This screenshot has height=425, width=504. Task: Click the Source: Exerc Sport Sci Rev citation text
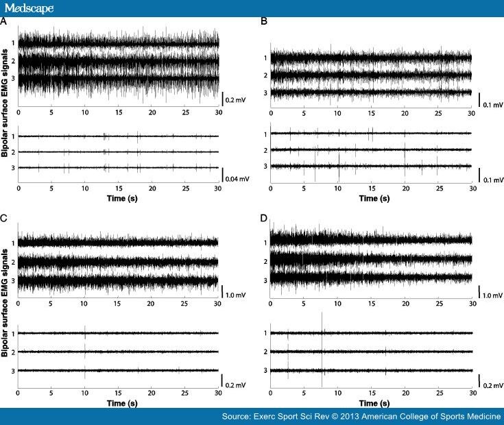tap(361, 417)
